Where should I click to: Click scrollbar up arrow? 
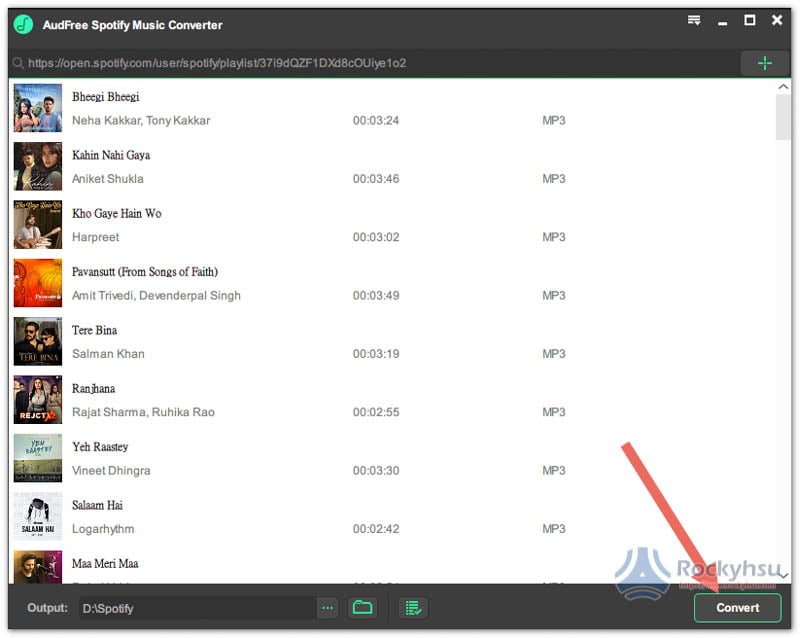pos(783,87)
